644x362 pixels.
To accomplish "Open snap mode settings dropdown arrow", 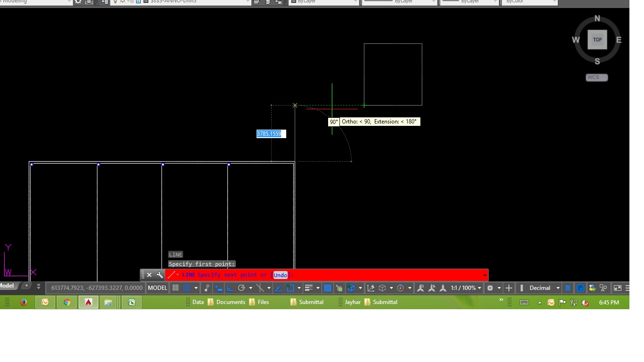I will pyautogui.click(x=196, y=288).
